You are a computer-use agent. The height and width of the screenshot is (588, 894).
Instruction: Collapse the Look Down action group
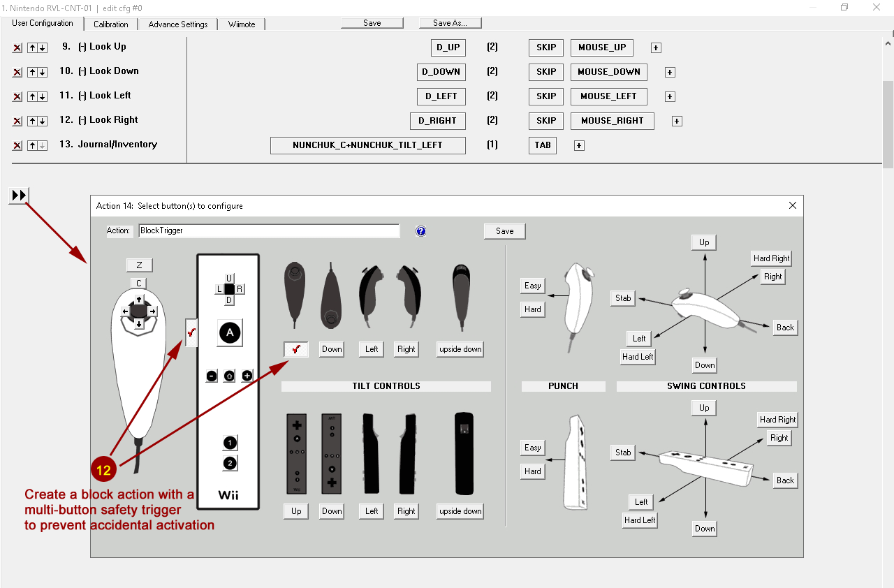[x=82, y=71]
